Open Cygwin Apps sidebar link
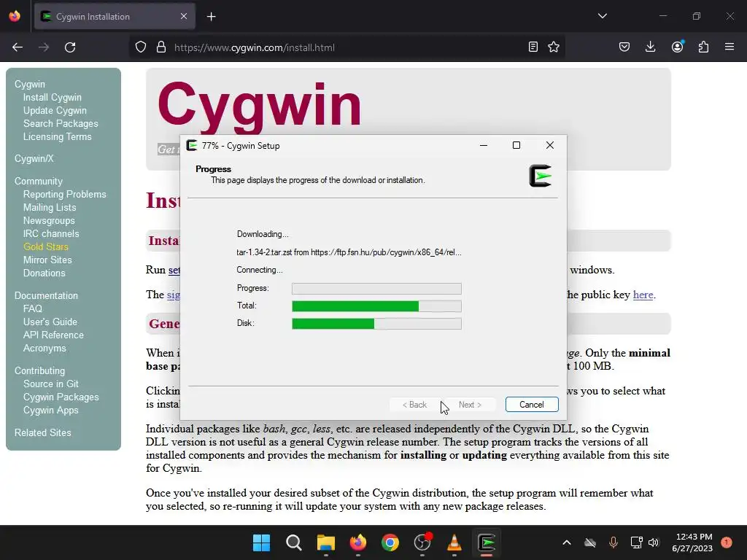Image resolution: width=747 pixels, height=560 pixels. (x=51, y=410)
